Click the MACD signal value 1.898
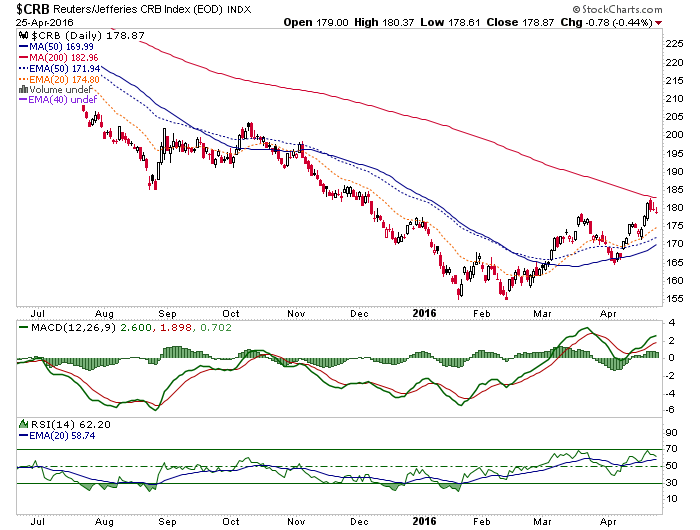 pos(176,328)
